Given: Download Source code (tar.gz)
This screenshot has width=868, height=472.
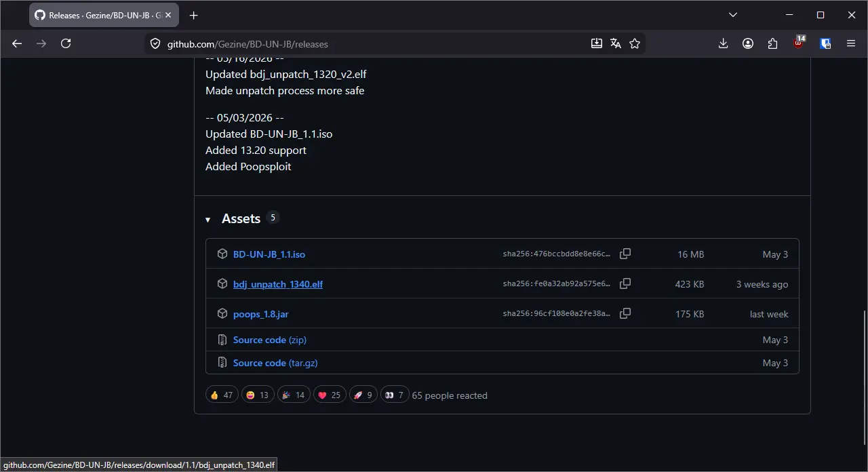Looking at the screenshot, I should coord(275,363).
